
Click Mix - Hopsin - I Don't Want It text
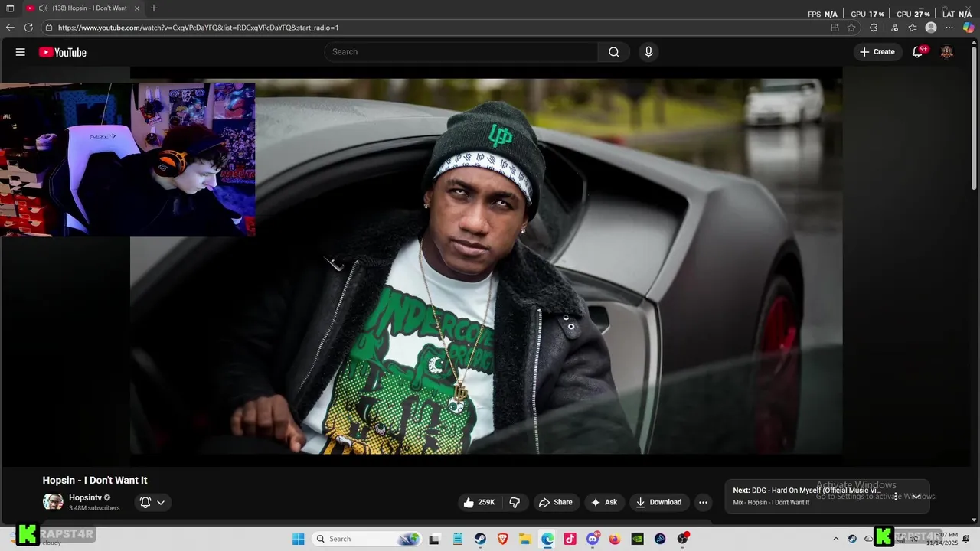click(771, 503)
